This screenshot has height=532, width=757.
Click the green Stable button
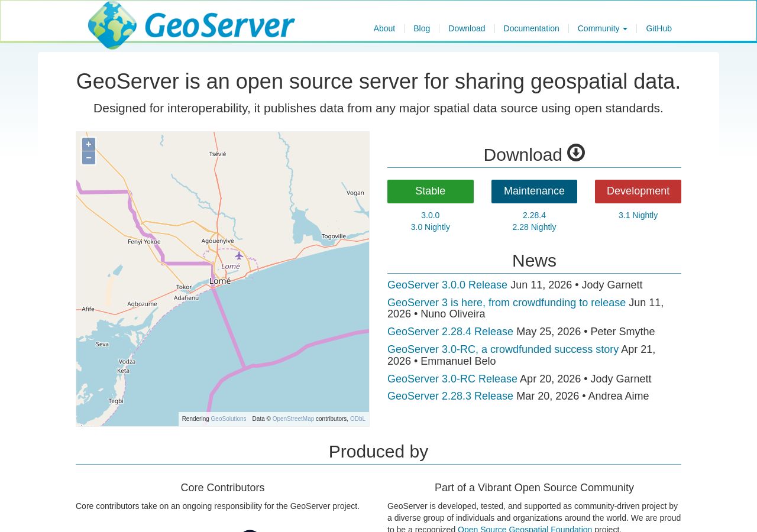[431, 192]
